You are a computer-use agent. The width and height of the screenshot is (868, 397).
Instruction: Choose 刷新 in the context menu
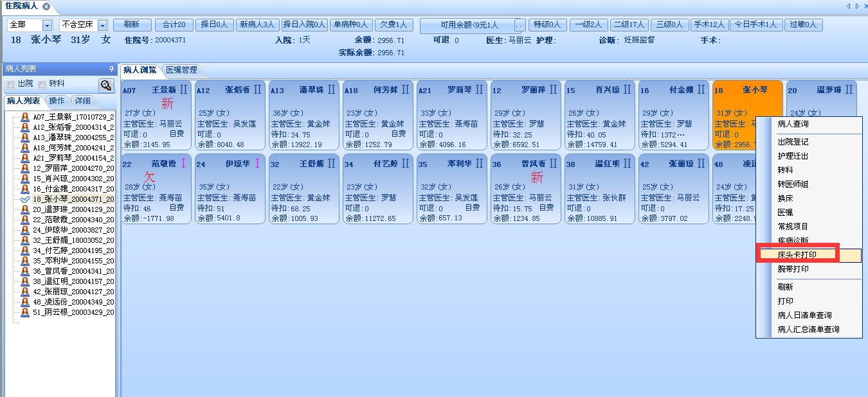click(x=809, y=287)
